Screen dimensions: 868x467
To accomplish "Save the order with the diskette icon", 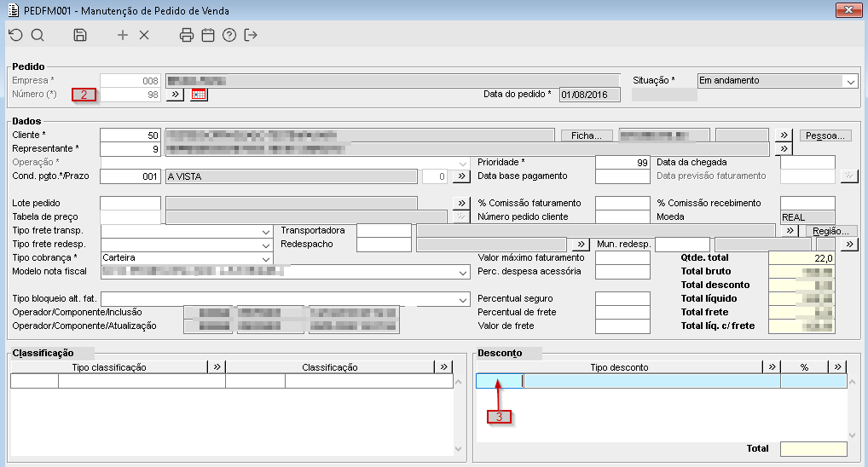I will coord(80,36).
